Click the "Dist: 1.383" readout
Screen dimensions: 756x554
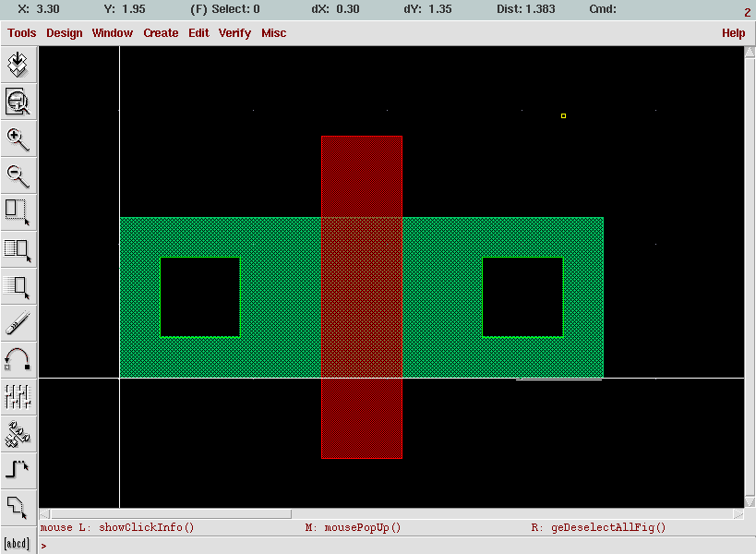[526, 9]
